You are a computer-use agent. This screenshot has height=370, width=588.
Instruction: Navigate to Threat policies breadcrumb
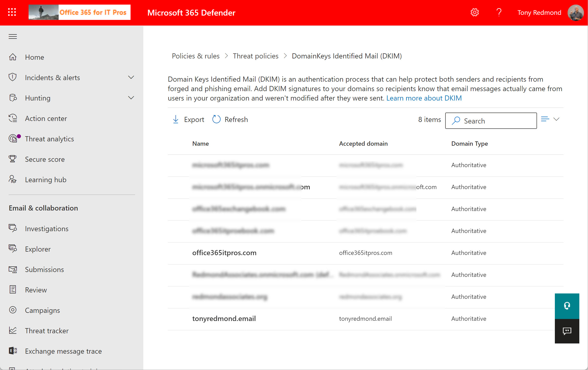[255, 56]
